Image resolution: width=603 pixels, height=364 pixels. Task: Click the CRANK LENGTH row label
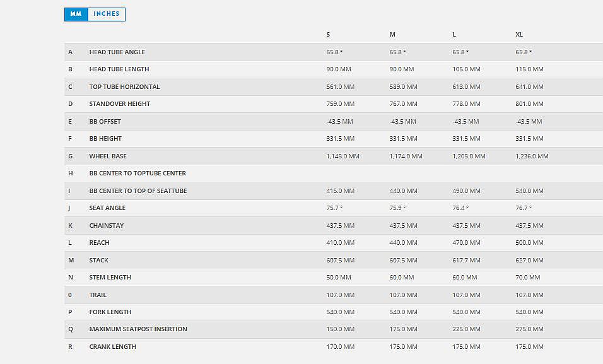[112, 347]
